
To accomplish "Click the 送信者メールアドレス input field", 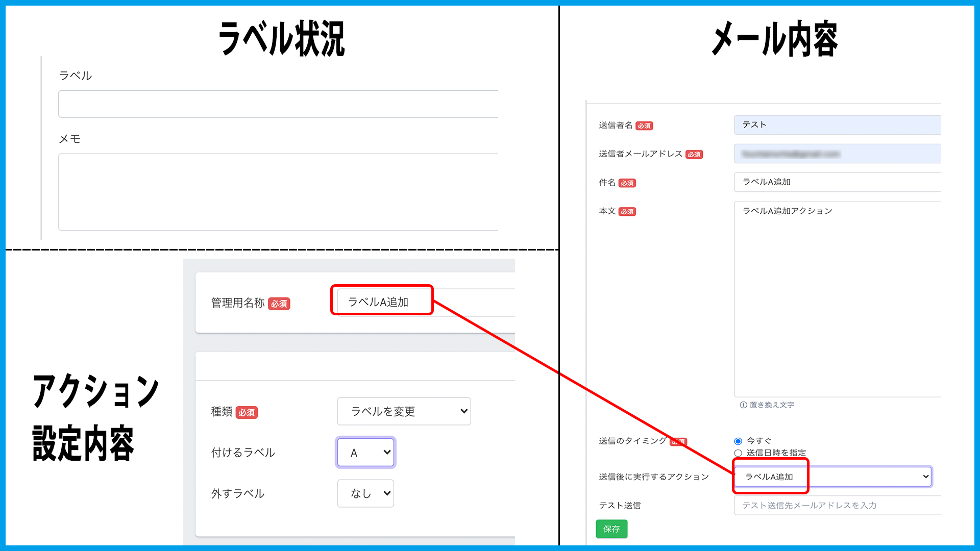I will coord(837,154).
